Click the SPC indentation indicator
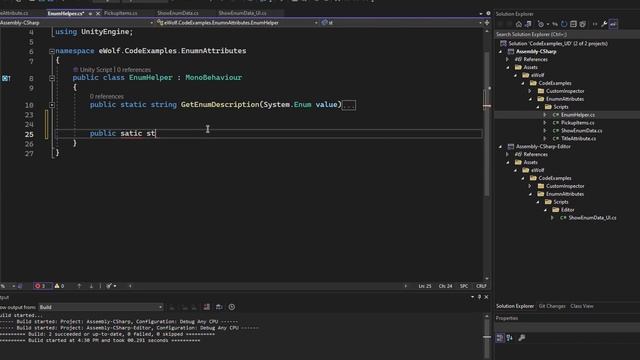This screenshot has height=360, width=640. [464, 286]
